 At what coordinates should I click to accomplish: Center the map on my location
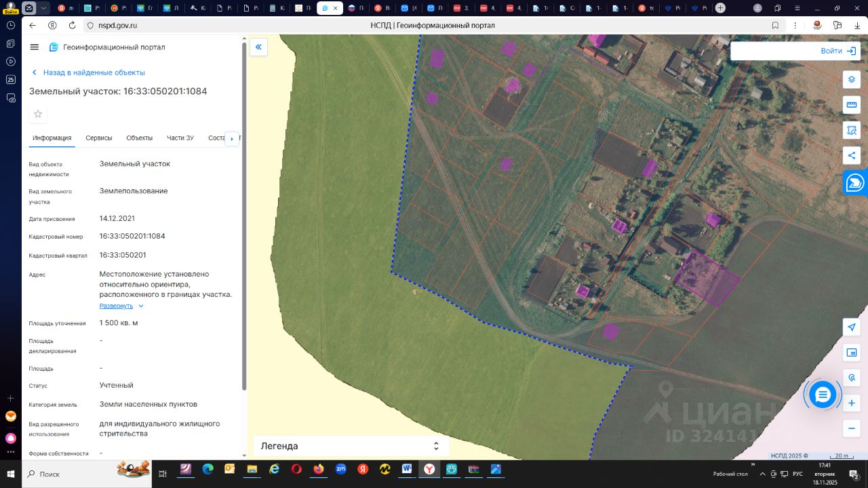tap(852, 327)
